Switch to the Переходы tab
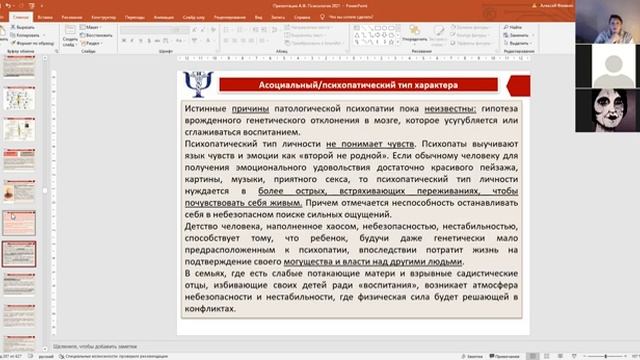The image size is (640, 360). click(135, 17)
